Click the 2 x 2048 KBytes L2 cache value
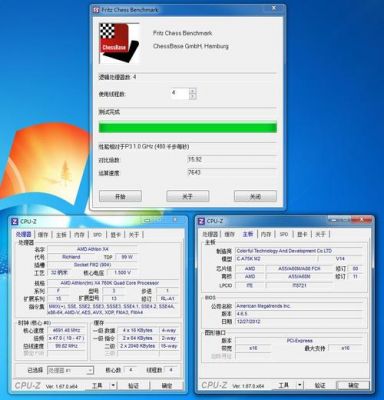This screenshot has height=400, width=384. [138, 346]
